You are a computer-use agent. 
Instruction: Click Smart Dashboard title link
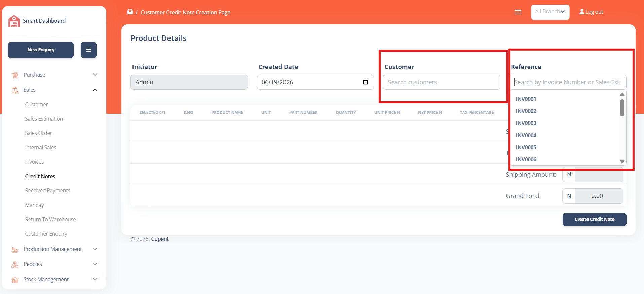(x=44, y=21)
